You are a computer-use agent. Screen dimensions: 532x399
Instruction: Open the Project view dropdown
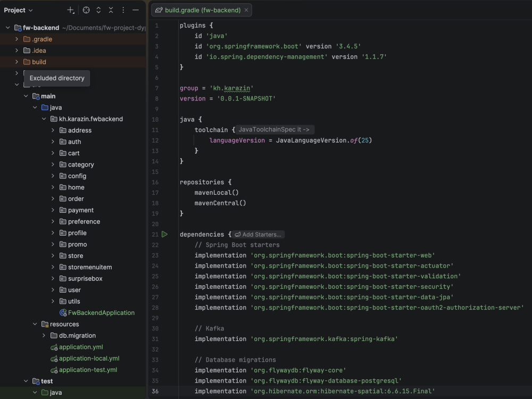coord(18,10)
